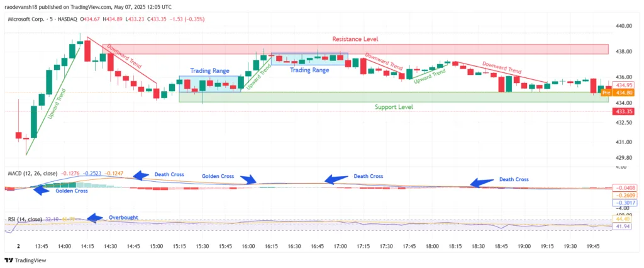Click the 18:00 time axis label
The height and width of the screenshot is (268, 644).
tap(432, 246)
